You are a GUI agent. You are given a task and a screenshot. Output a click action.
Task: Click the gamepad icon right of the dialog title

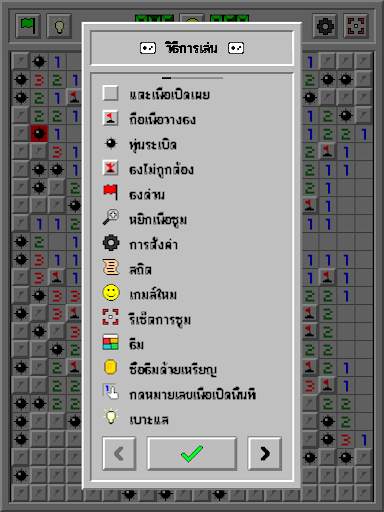[x=236, y=48]
